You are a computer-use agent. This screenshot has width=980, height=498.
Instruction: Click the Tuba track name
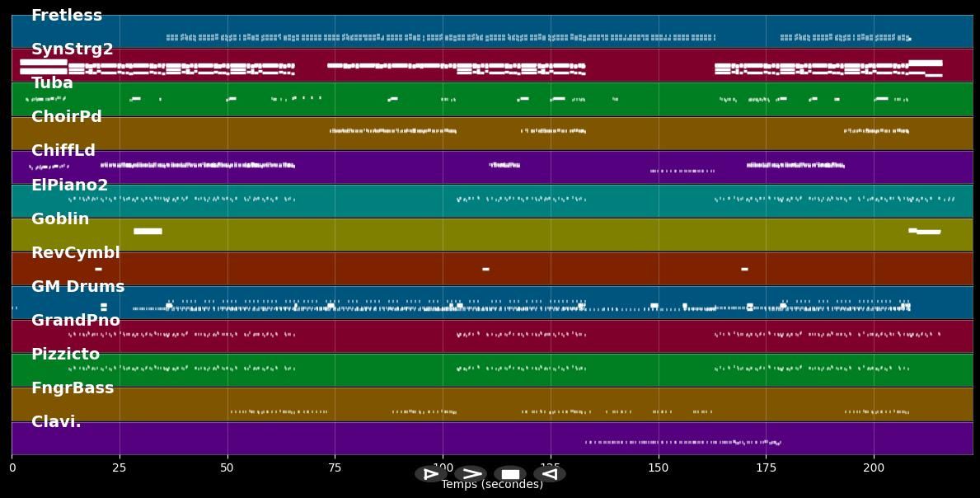coord(52,83)
